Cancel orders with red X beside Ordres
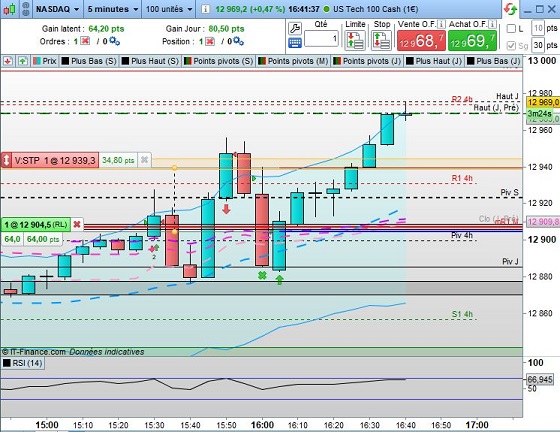The height and width of the screenshot is (432, 560). (x=85, y=41)
